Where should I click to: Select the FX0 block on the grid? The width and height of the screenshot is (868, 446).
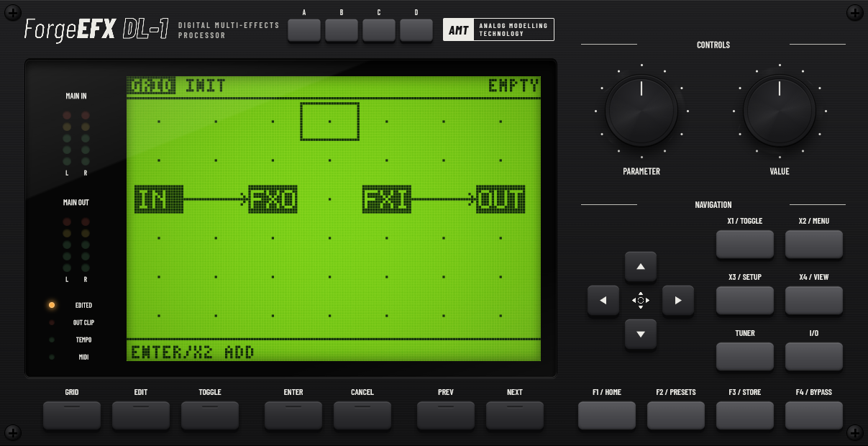[x=273, y=199]
